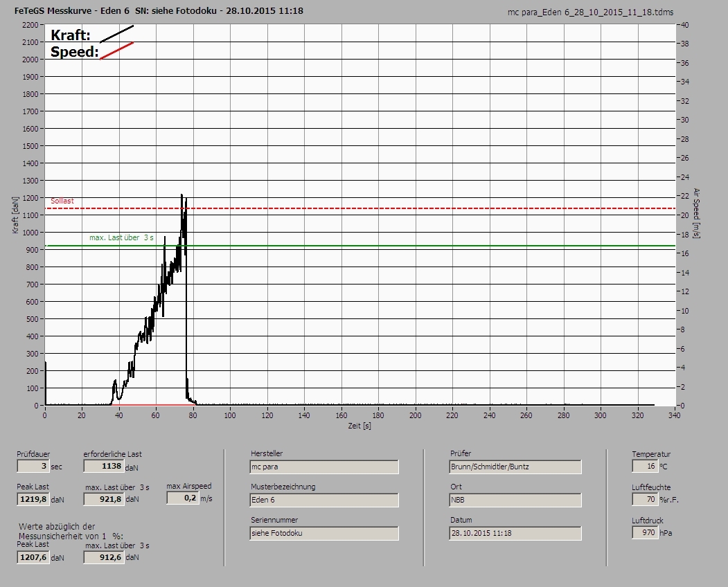728x587 pixels.
Task: Click 'Werte abzüglich der Messunsicherheit' text
Action: point(71,532)
